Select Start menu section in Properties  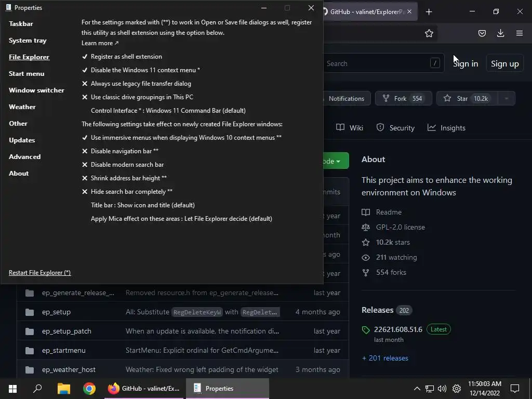[x=26, y=74]
